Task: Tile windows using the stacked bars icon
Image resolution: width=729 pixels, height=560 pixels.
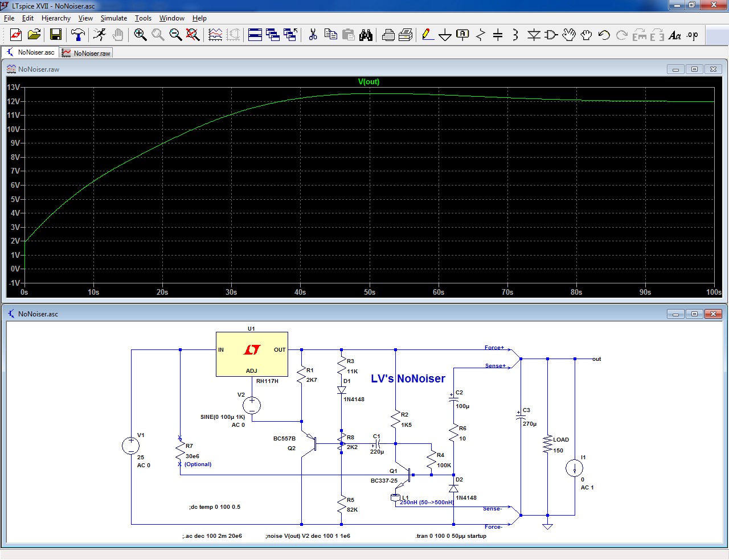Action: (x=255, y=35)
